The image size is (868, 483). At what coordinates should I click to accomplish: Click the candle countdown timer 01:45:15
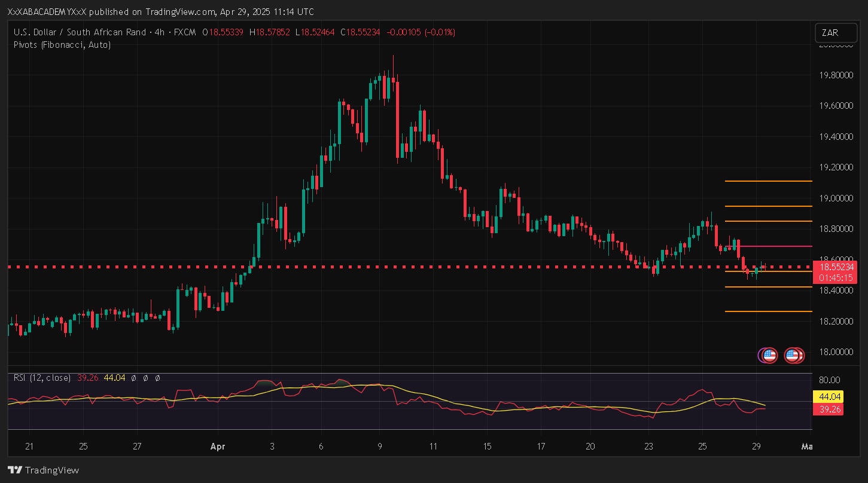(837, 278)
